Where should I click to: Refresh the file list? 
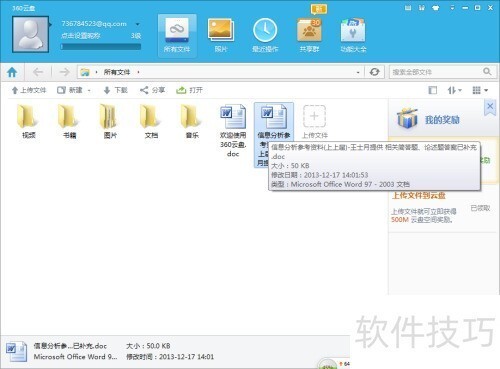pyautogui.click(x=374, y=72)
